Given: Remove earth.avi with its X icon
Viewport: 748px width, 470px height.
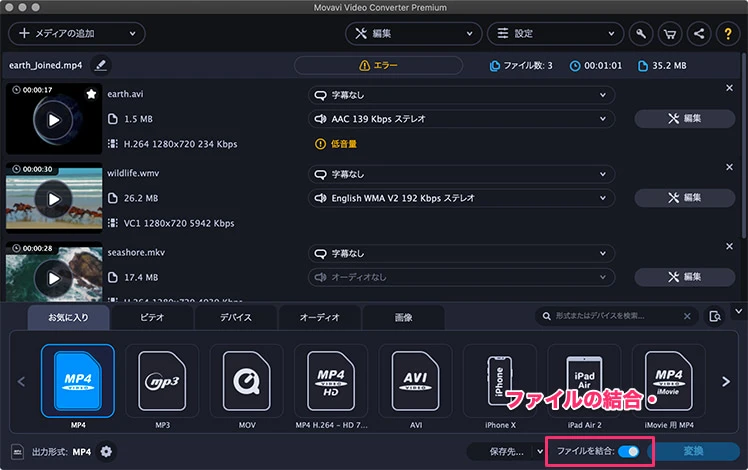Looking at the screenshot, I should (729, 88).
